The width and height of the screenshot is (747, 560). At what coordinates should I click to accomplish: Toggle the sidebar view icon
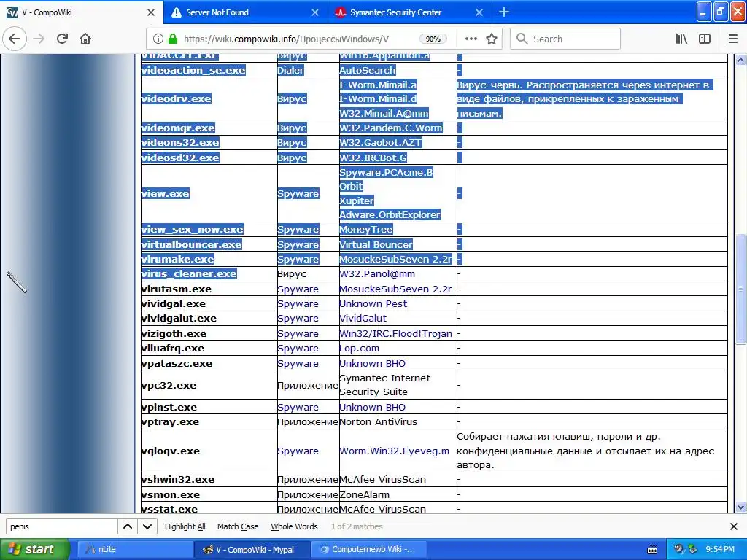click(705, 39)
